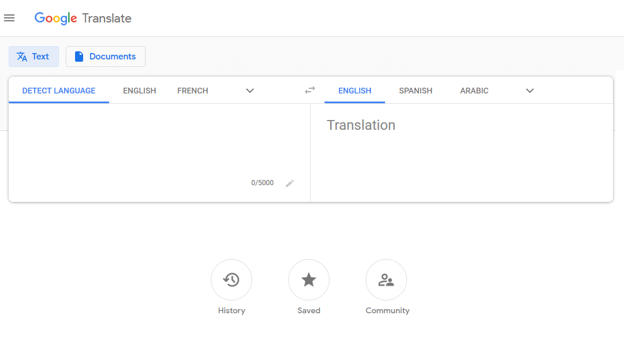Image resolution: width=624 pixels, height=364 pixels.
Task: Switch to Documents translation mode
Action: (106, 57)
